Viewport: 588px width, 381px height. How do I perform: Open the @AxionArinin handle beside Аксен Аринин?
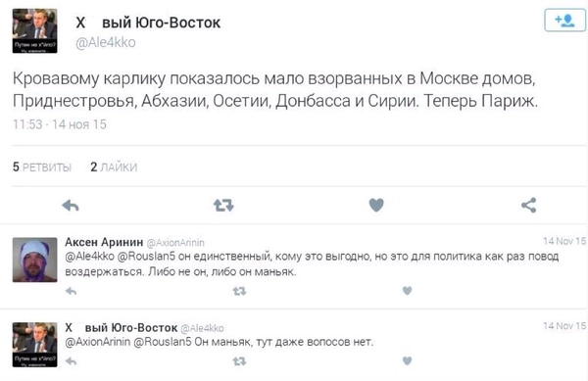click(175, 243)
